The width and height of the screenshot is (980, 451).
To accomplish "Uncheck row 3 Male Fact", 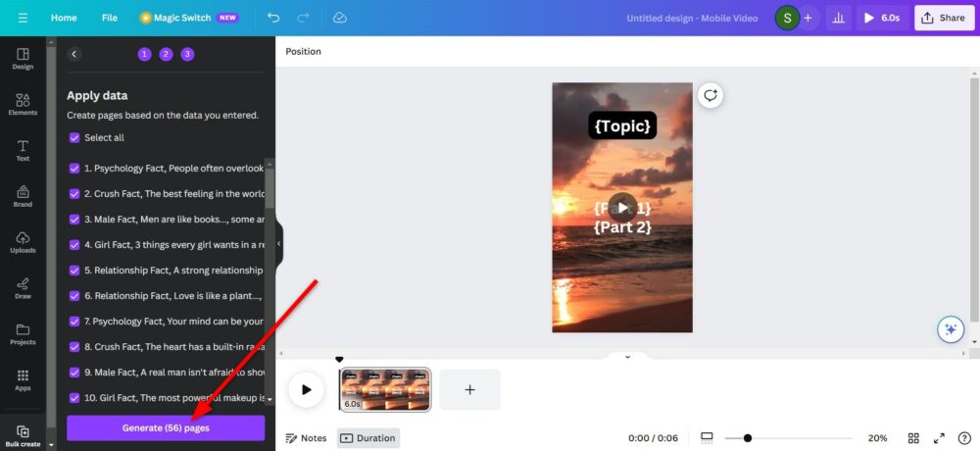I will pos(74,220).
